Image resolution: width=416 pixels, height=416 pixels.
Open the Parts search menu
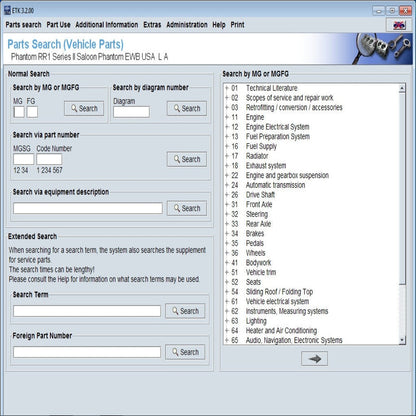[23, 25]
